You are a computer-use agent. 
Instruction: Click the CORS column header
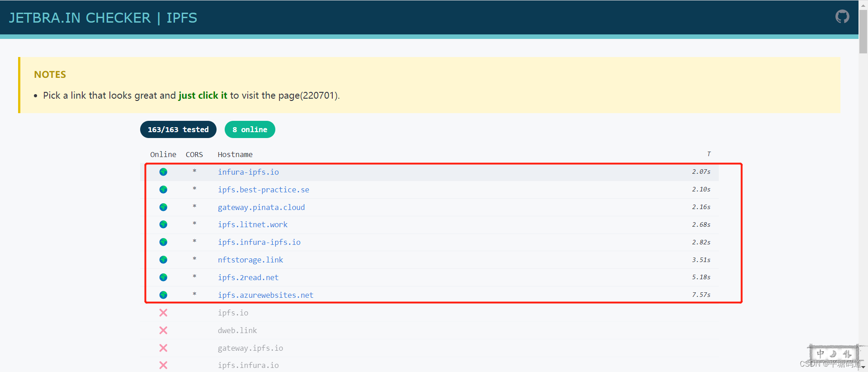point(194,154)
